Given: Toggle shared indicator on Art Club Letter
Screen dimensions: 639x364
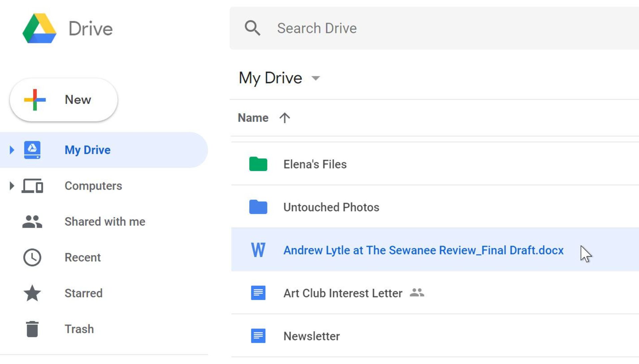Looking at the screenshot, I should tap(416, 293).
